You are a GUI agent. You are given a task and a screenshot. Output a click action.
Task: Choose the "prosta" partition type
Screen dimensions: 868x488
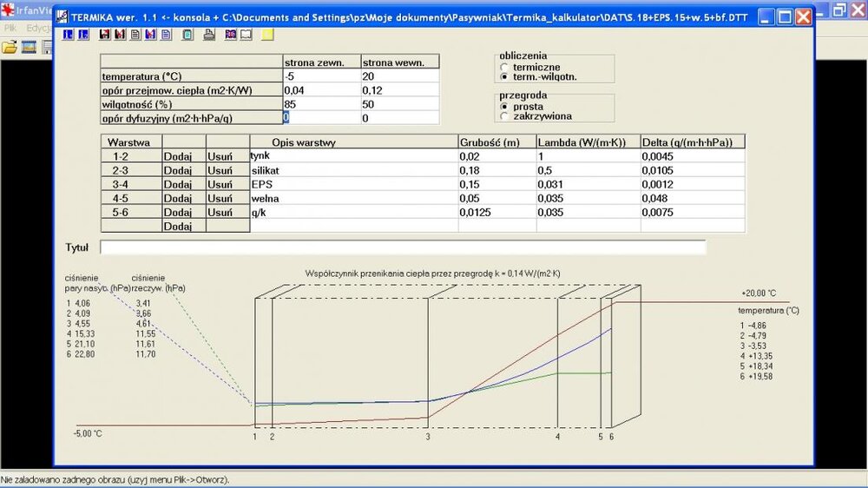504,106
